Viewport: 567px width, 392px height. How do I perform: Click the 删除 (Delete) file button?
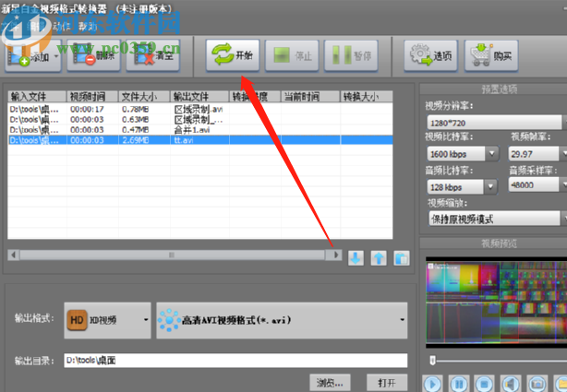click(95, 57)
